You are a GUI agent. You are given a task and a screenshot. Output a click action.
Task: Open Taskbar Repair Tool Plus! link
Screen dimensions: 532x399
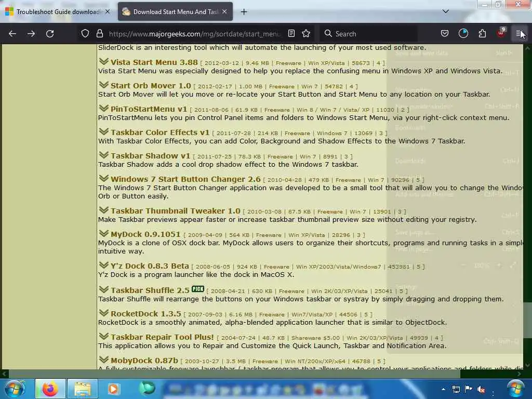(162, 337)
